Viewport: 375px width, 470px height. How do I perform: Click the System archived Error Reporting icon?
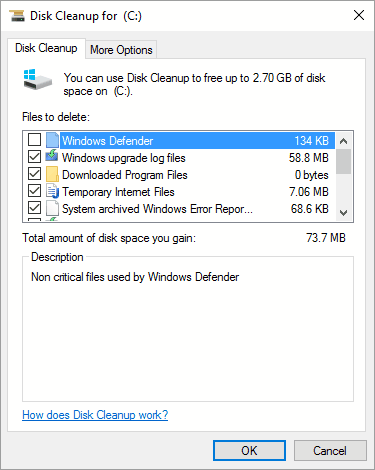(x=52, y=208)
